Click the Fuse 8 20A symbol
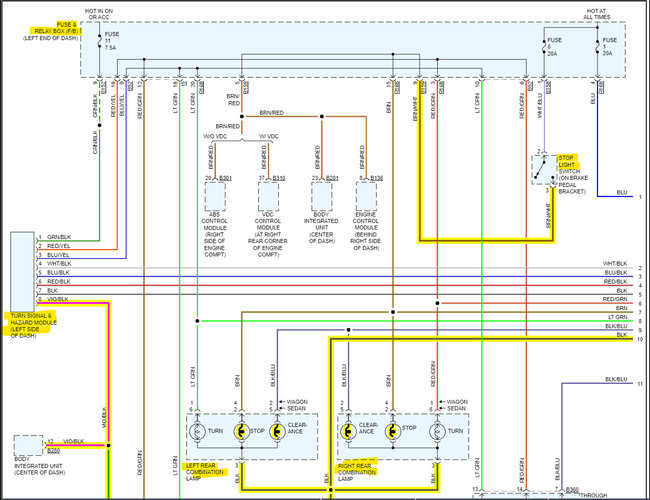This screenshot has height=500, width=650. pos(544,46)
